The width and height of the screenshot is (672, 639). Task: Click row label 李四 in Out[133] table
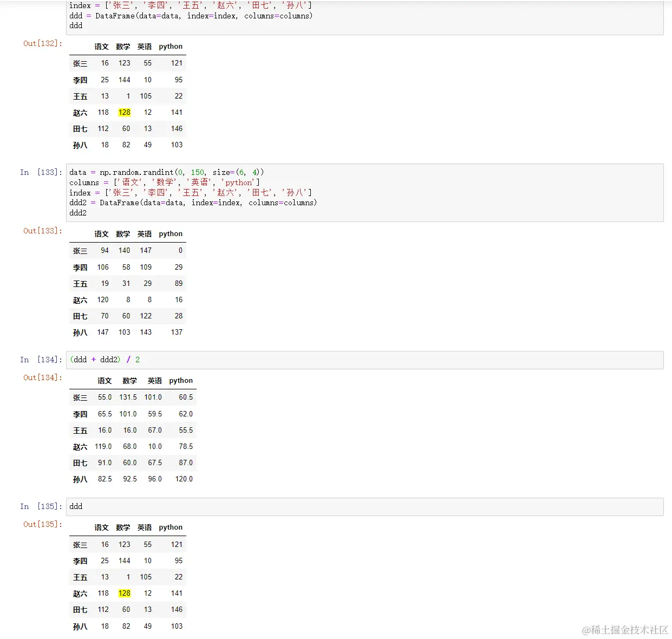tap(80, 268)
